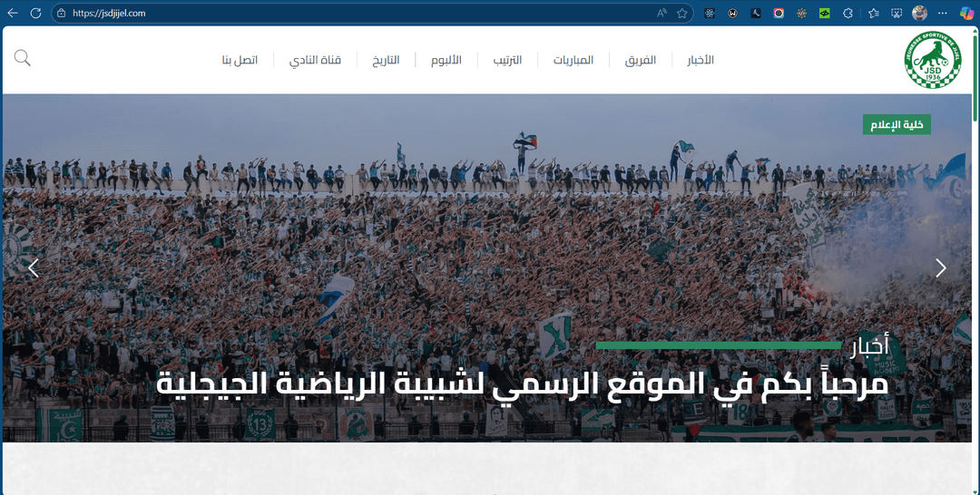980x495 pixels.
Task: Open the قناة النادي link
Action: [315, 60]
